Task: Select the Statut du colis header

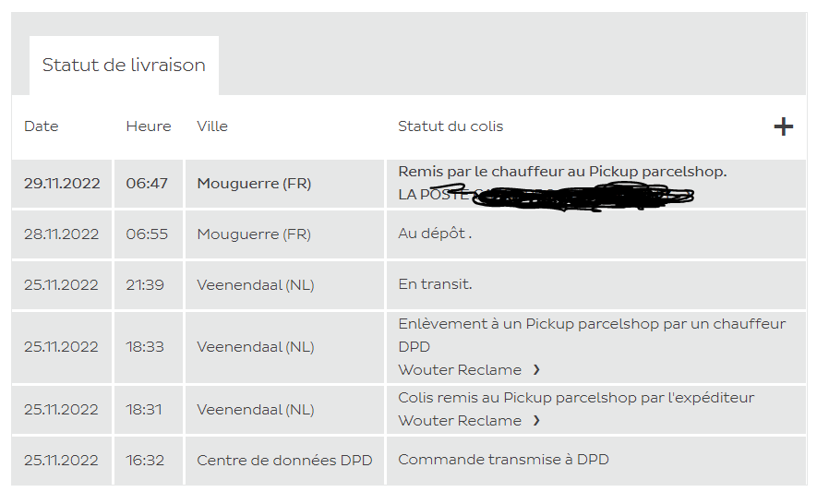Action: coord(451,126)
